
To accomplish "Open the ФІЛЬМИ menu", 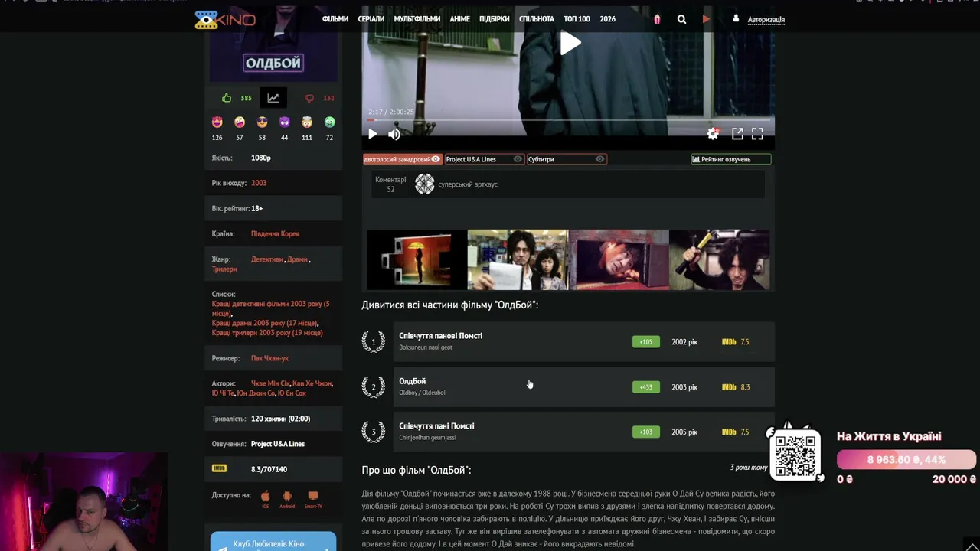I will point(335,19).
